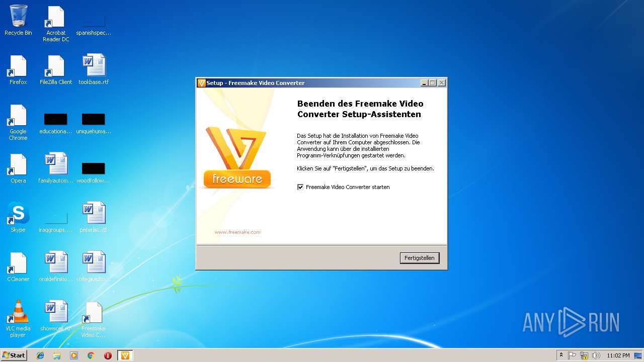The image size is (644, 362).
Task: Click the Freemake freeware logo
Action: tap(237, 158)
